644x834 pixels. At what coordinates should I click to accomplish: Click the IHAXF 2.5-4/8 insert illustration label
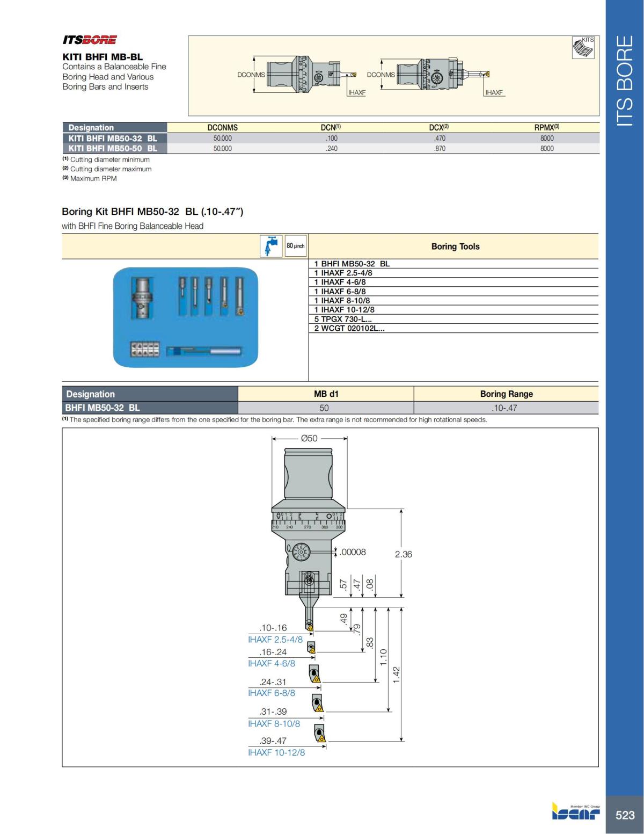point(275,640)
